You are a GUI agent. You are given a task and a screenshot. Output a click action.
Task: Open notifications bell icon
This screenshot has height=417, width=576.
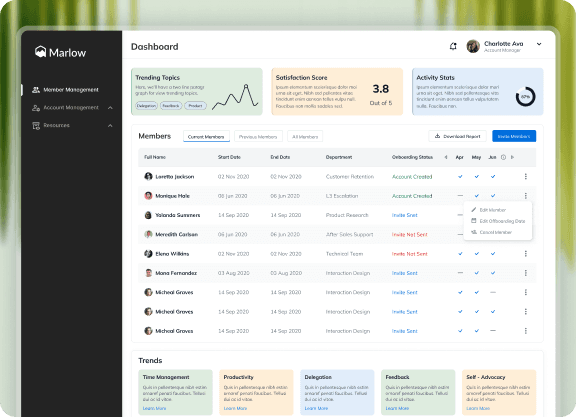(x=453, y=46)
